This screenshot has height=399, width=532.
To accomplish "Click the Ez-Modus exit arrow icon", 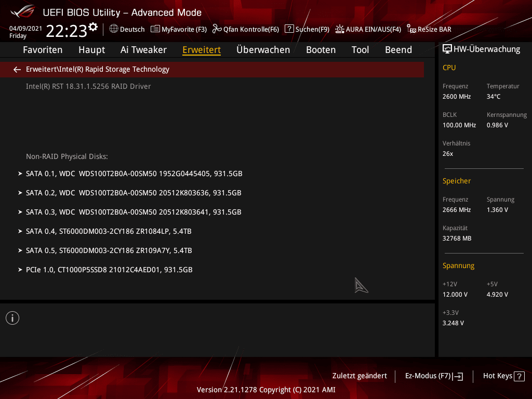I will pos(458,376).
